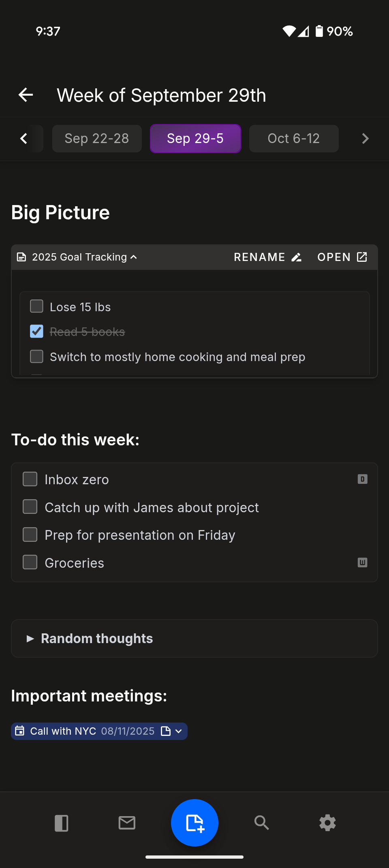Open dropdown on Call with NYC chip
Screen dimensions: 389x868
tap(179, 731)
